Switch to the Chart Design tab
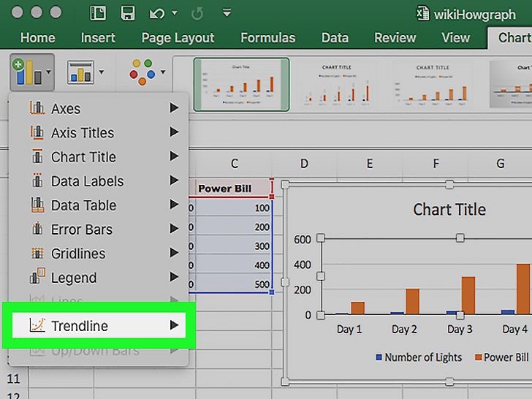The width and height of the screenshot is (532, 399). [x=510, y=38]
